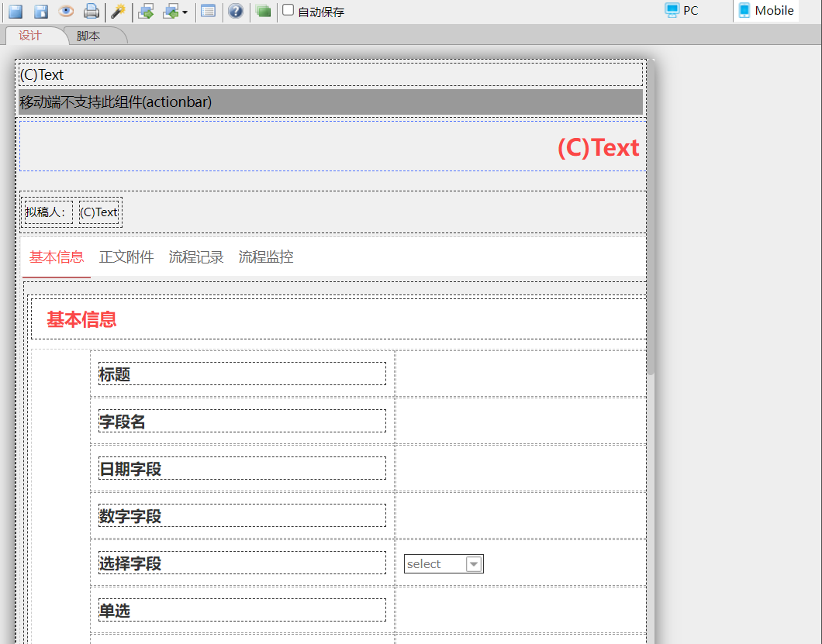This screenshot has width=822, height=644.
Task: Switch to the 脚本 tab
Action: [88, 36]
